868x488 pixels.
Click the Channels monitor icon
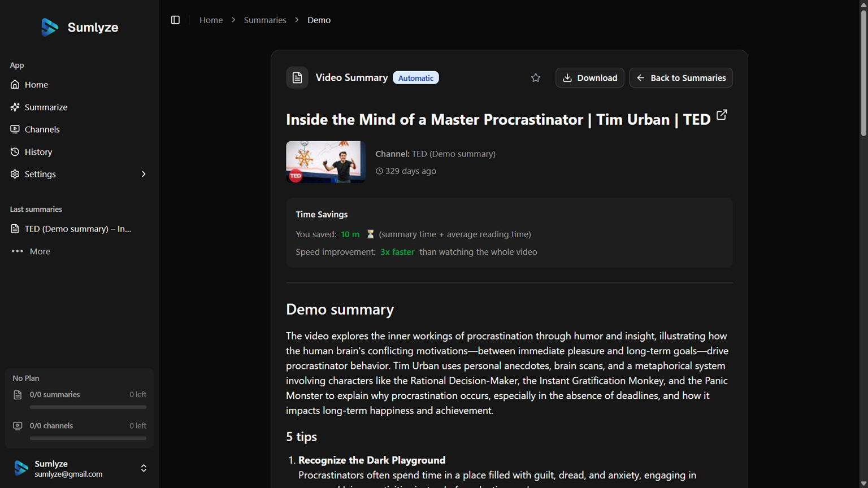point(15,129)
